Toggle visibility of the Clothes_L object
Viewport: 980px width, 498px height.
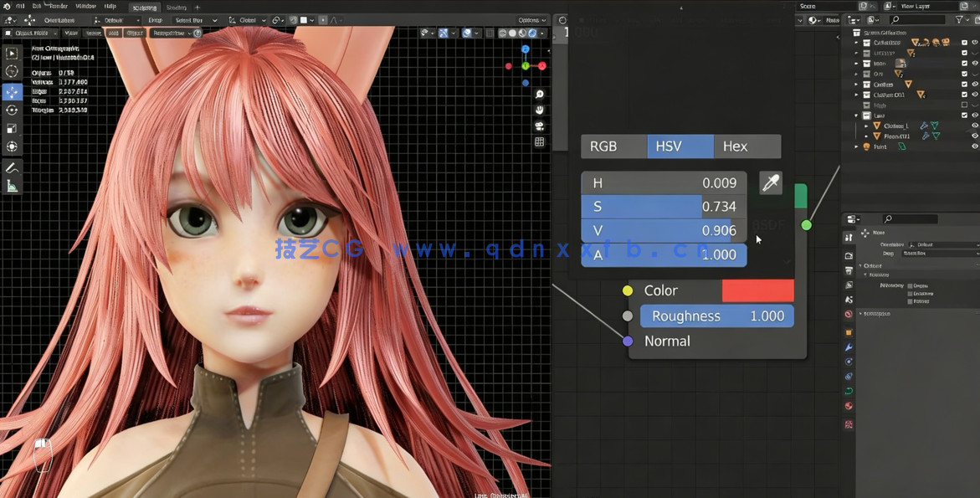[974, 126]
